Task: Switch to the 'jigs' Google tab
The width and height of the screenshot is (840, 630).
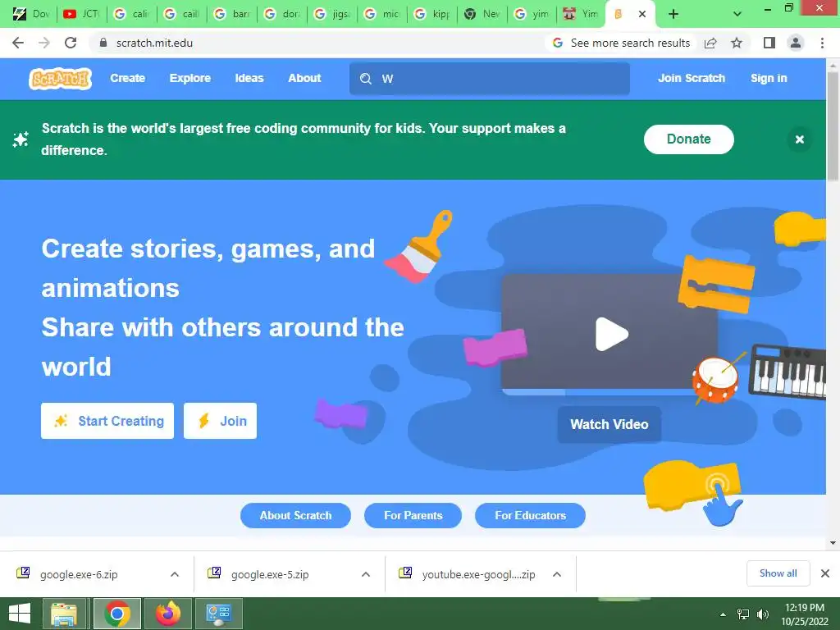Action: (332, 14)
